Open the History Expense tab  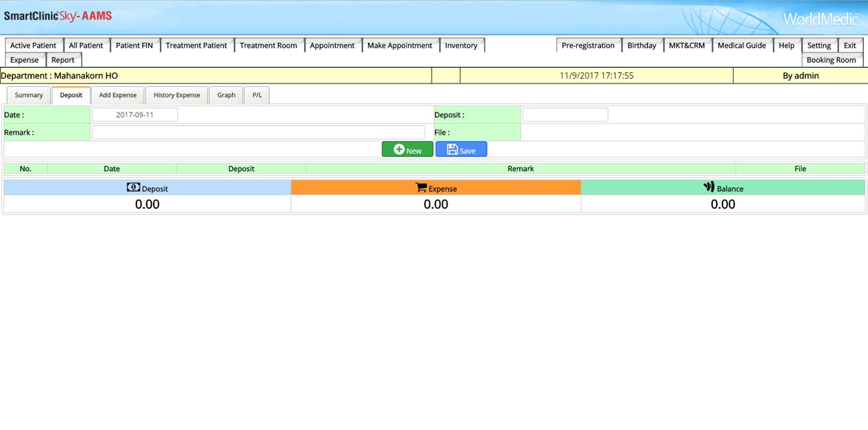176,95
